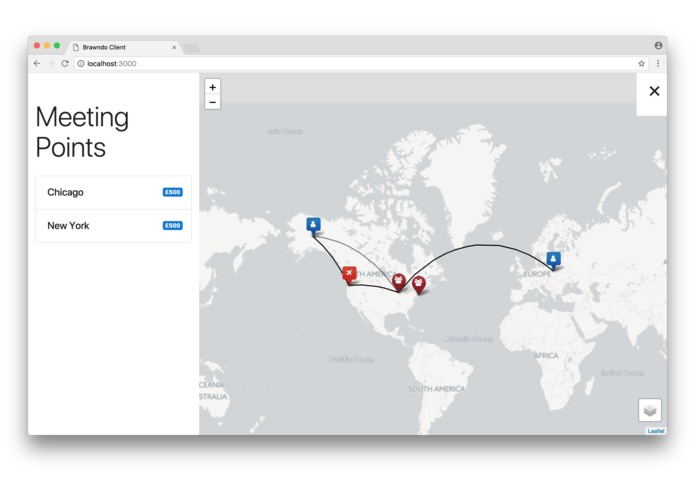Screen dimensions: 695x494
Task: Switch to the Brawndo Client tab
Action: click(x=123, y=47)
